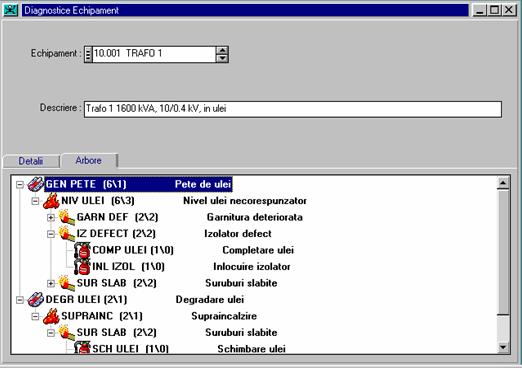Viewport: 522px width, 368px height.
Task: Click the extinguisher icon beside SCH ULEI
Action: click(x=82, y=348)
